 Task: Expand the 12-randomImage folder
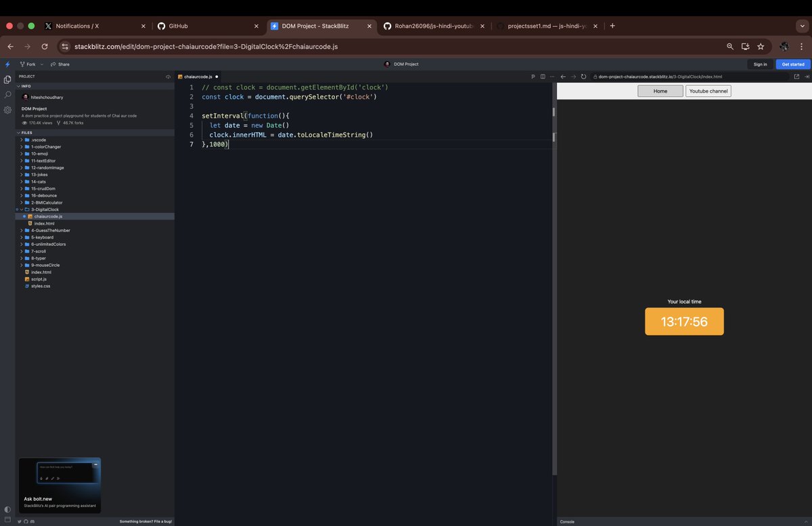[47, 168]
